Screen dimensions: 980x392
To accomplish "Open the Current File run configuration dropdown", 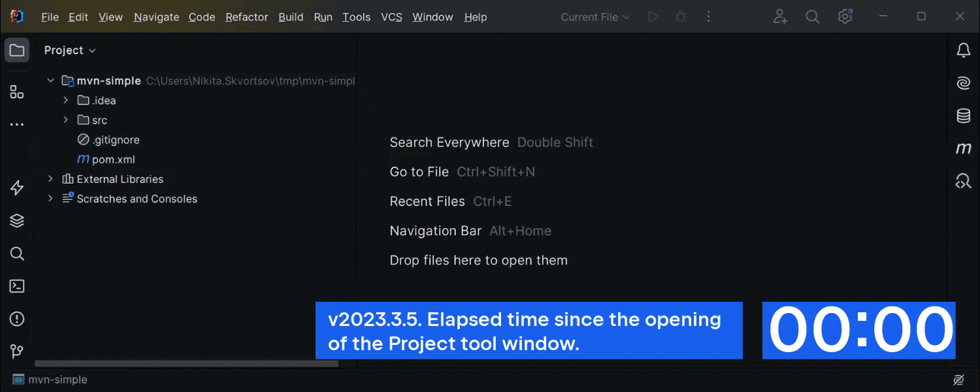I will (595, 17).
